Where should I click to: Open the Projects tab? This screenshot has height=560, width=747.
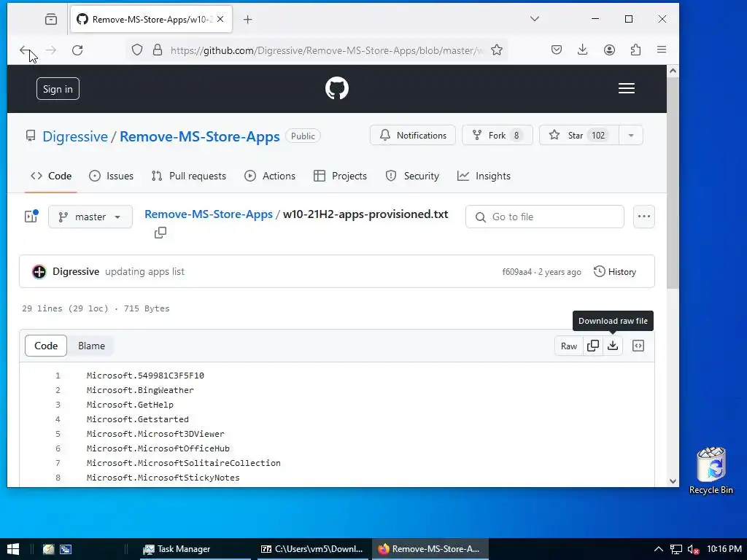pos(340,176)
